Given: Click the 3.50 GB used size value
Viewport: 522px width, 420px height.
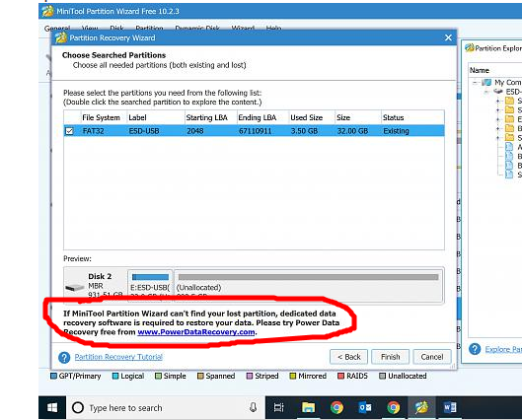Looking at the screenshot, I should click(304, 131).
